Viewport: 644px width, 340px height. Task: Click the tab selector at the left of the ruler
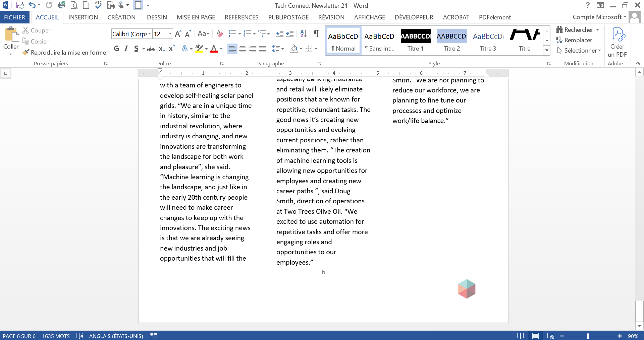[x=6, y=73]
